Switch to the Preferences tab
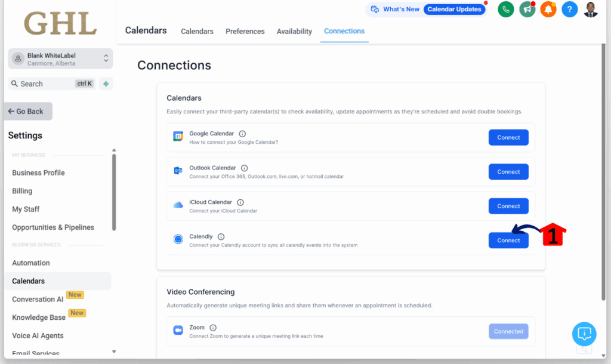 coord(245,31)
